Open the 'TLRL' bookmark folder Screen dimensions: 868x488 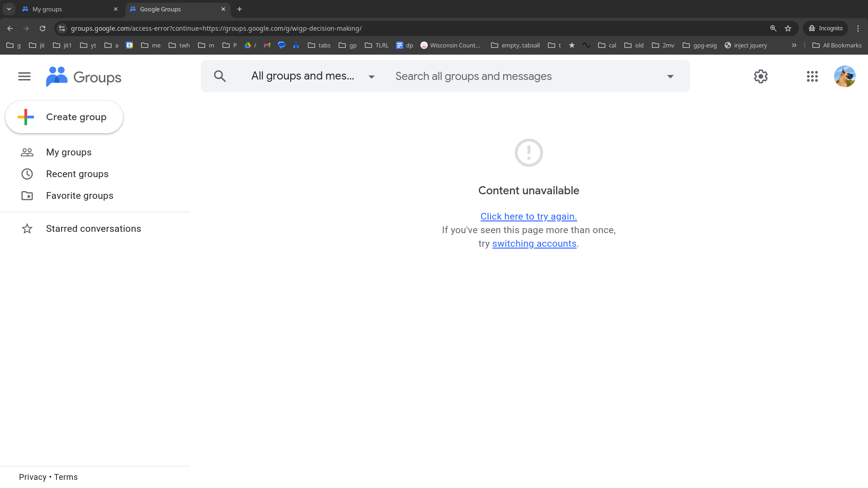[x=377, y=45]
